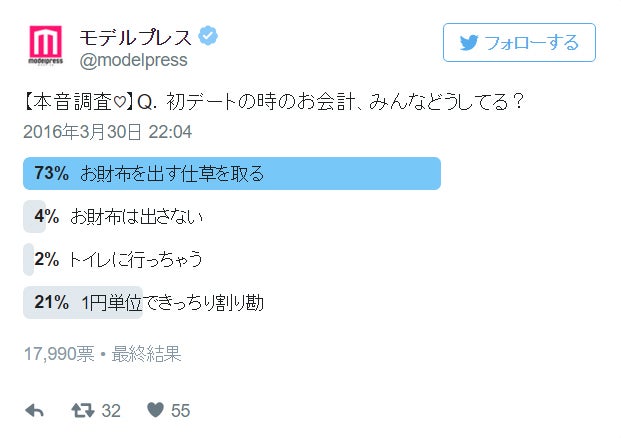Click the retweet count 32
The width and height of the screenshot is (621, 438).
[111, 410]
